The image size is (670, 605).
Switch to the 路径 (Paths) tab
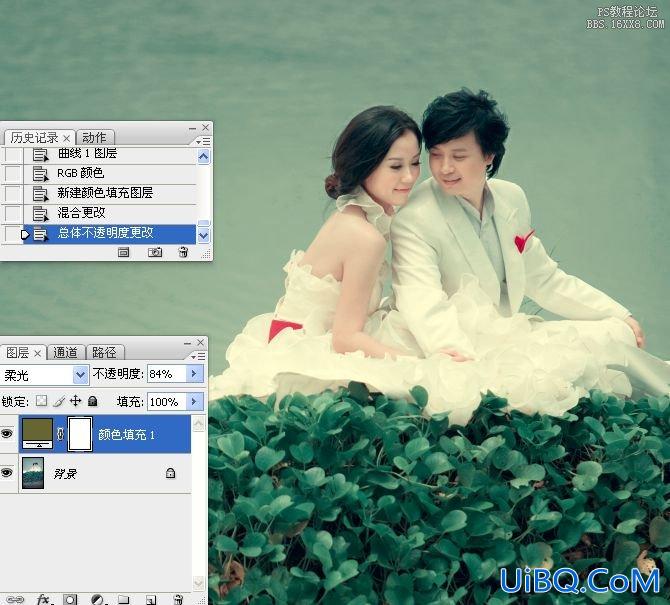pyautogui.click(x=104, y=352)
